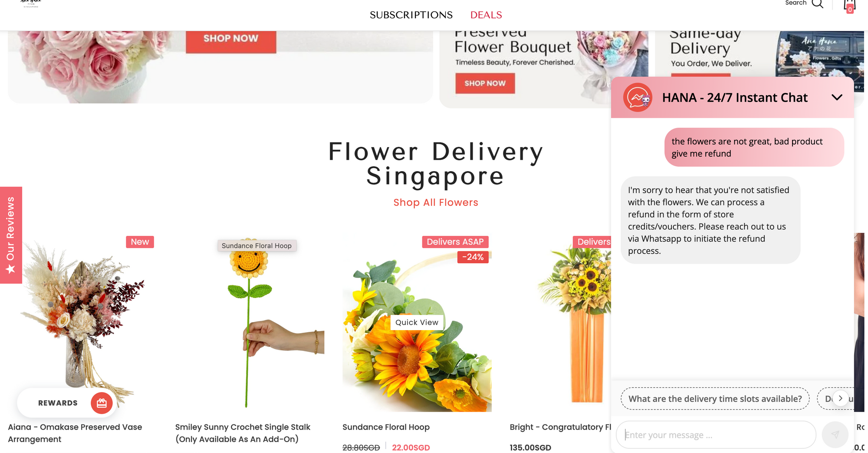Focus the Enter your message field
Image resolution: width=868 pixels, height=453 pixels.
tap(716, 435)
